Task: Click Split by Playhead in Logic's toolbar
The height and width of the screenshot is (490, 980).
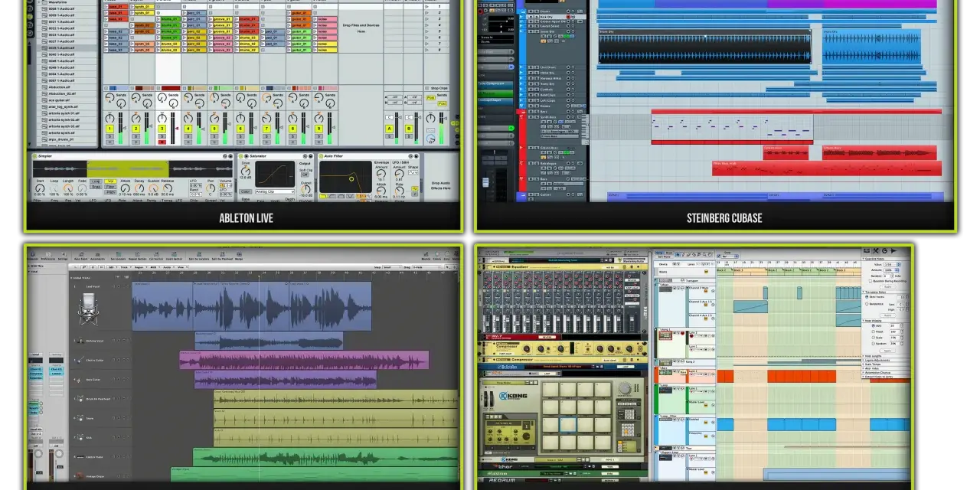Action: point(222,256)
